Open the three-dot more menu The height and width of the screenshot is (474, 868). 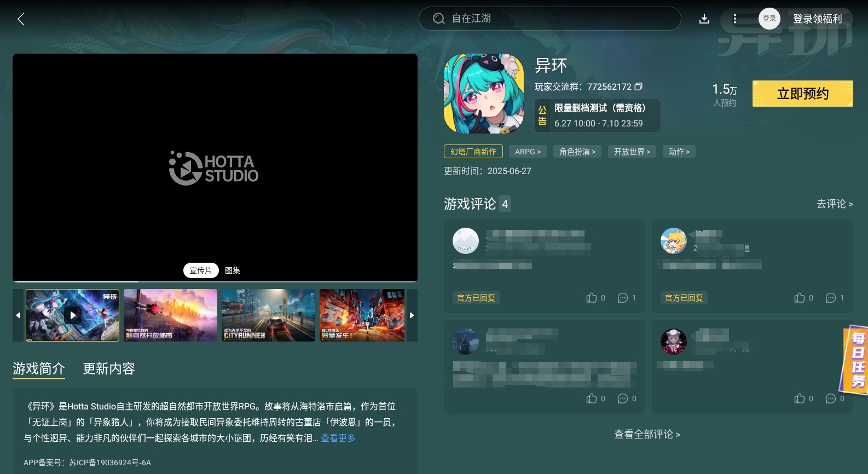[x=734, y=19]
